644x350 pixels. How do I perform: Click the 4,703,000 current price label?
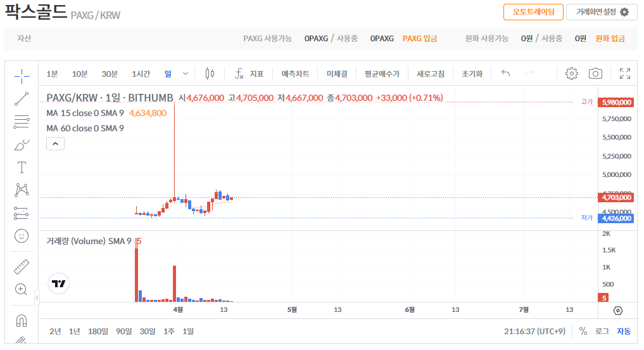(616, 198)
